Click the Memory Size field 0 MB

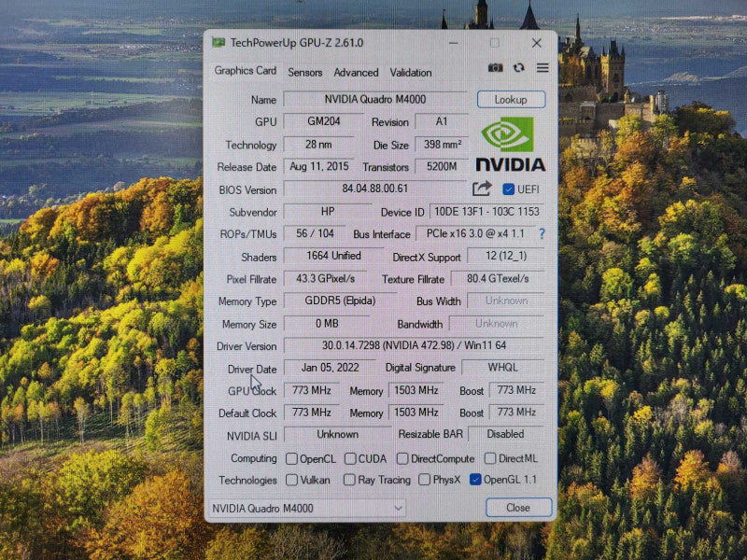(x=326, y=324)
